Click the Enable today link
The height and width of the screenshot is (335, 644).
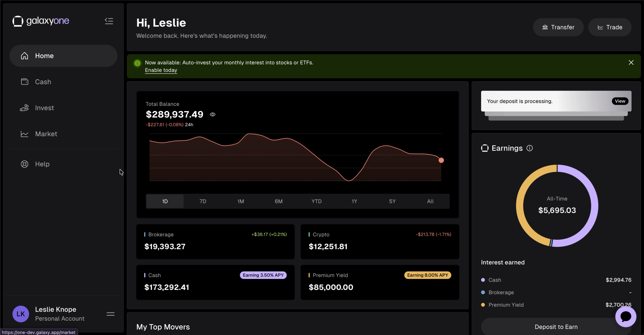click(161, 70)
